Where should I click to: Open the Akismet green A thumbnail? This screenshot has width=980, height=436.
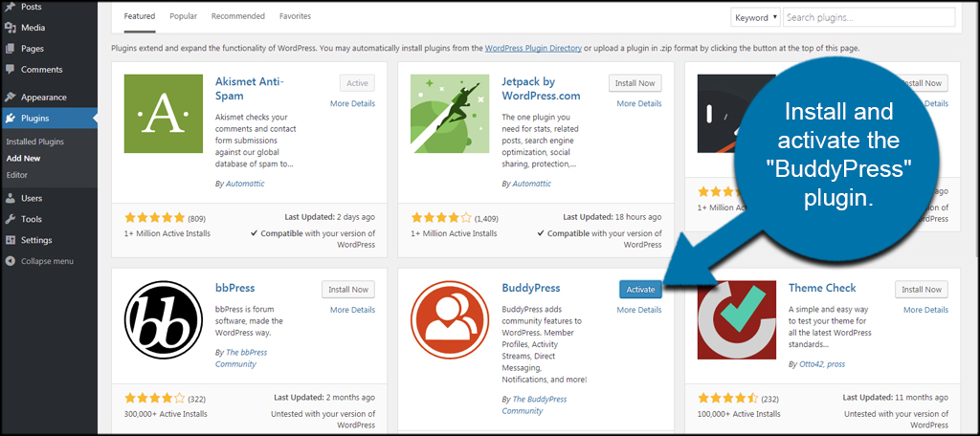163,114
